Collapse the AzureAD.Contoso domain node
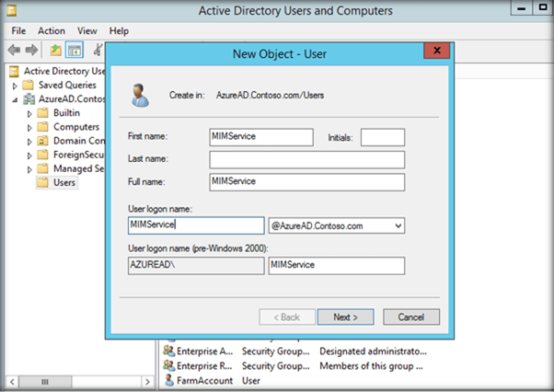 click(15, 100)
